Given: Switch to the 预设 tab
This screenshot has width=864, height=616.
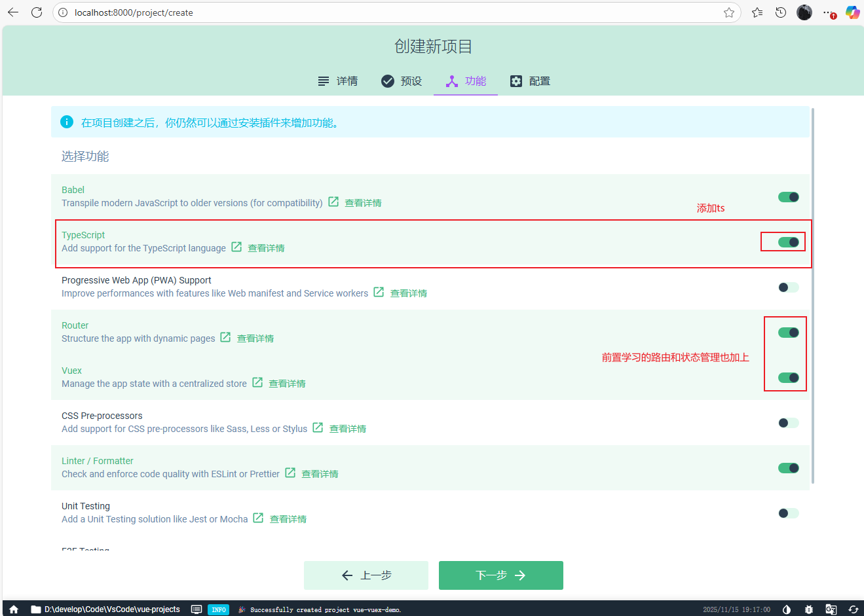Looking at the screenshot, I should (402, 81).
